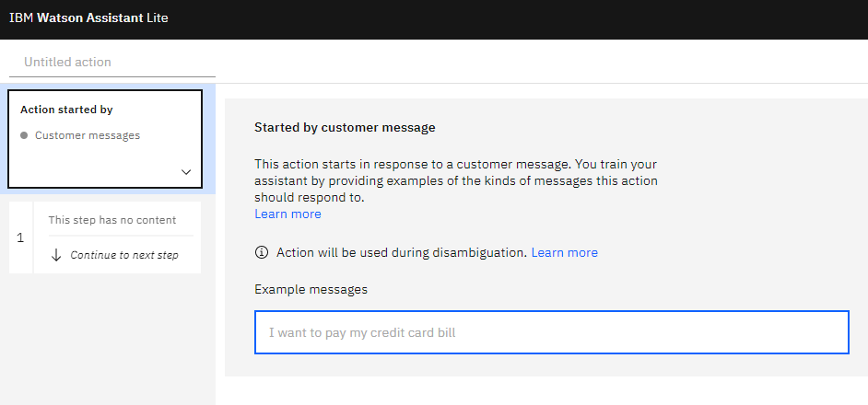Click the Customer messages label
The width and height of the screenshot is (868, 405).
[x=88, y=135]
